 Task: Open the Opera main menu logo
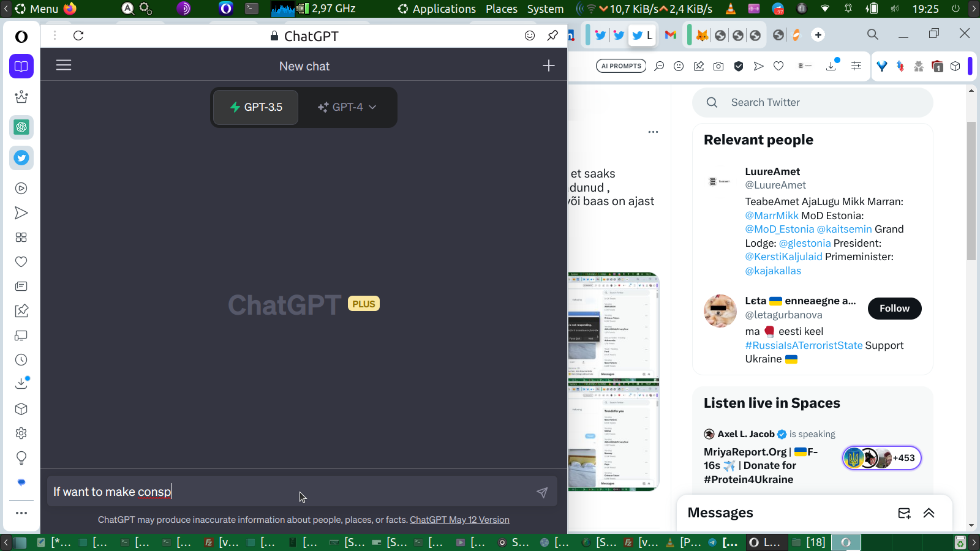pyautogui.click(x=21, y=37)
